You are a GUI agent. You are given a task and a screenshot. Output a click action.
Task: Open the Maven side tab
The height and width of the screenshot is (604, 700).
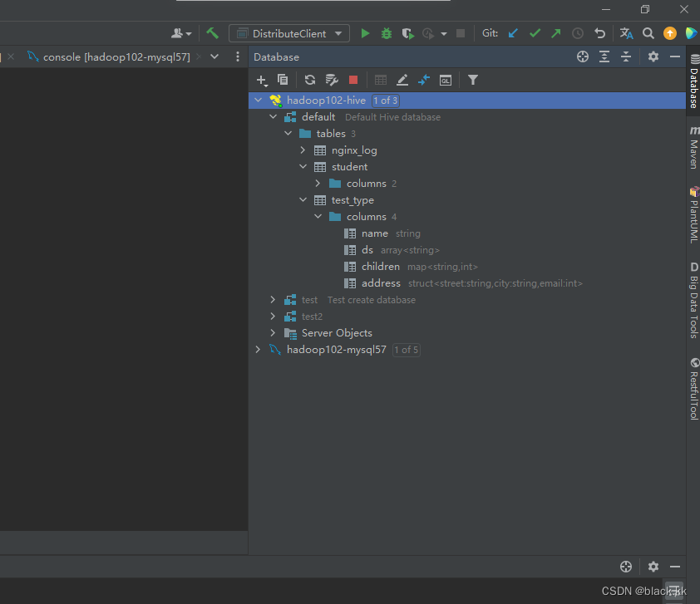pyautogui.click(x=693, y=148)
